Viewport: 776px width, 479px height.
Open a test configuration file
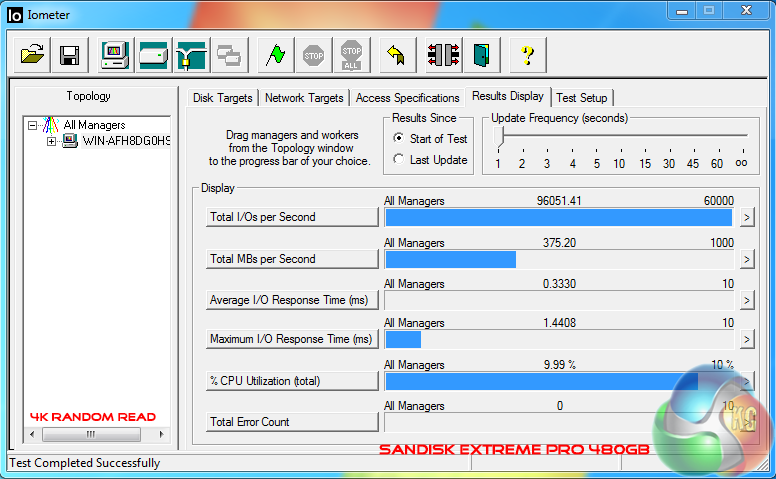32,55
